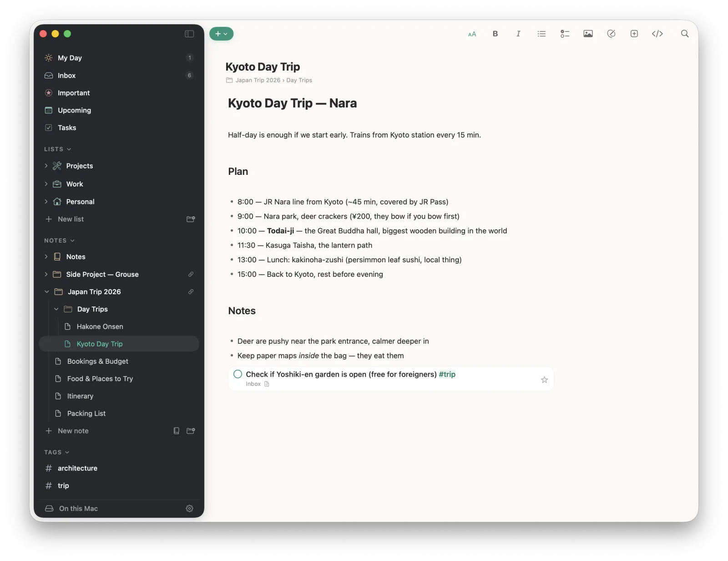Click the My Day count badge 1
The image size is (728, 561).
coord(190,58)
